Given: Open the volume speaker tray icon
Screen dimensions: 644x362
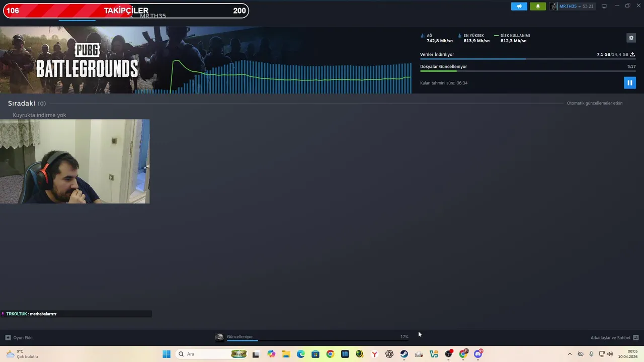Looking at the screenshot, I should click(610, 354).
